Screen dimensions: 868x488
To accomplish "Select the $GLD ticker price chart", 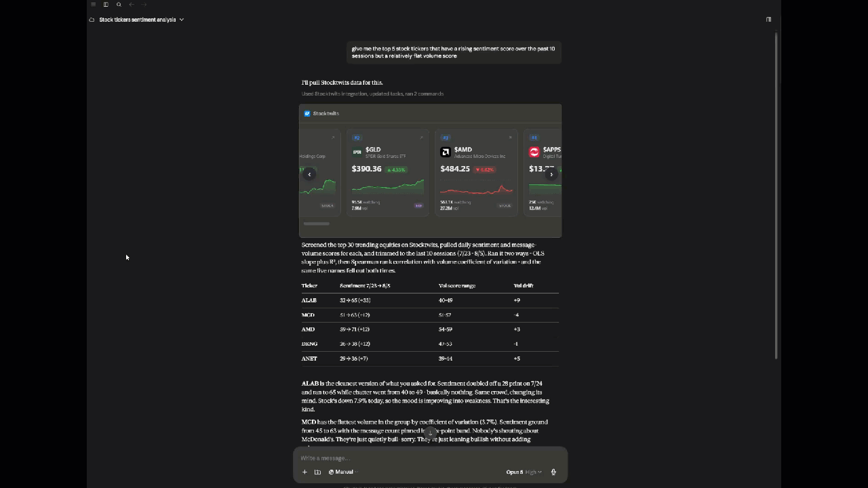I will (388, 186).
